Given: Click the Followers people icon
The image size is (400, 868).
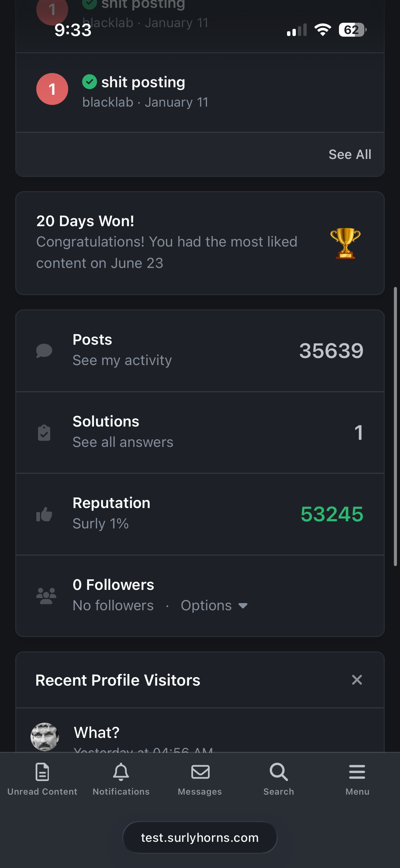Looking at the screenshot, I should point(46,596).
